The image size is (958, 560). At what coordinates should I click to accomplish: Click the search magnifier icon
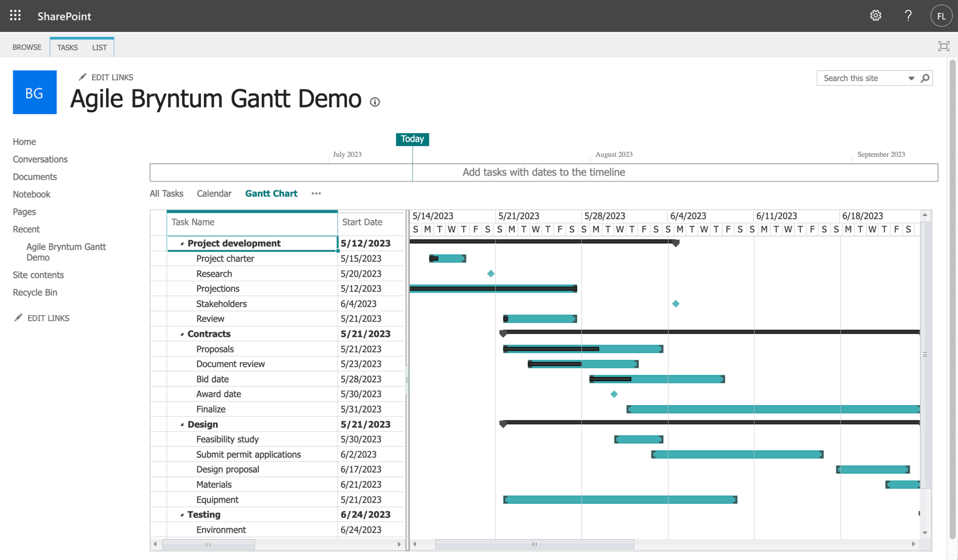point(925,78)
